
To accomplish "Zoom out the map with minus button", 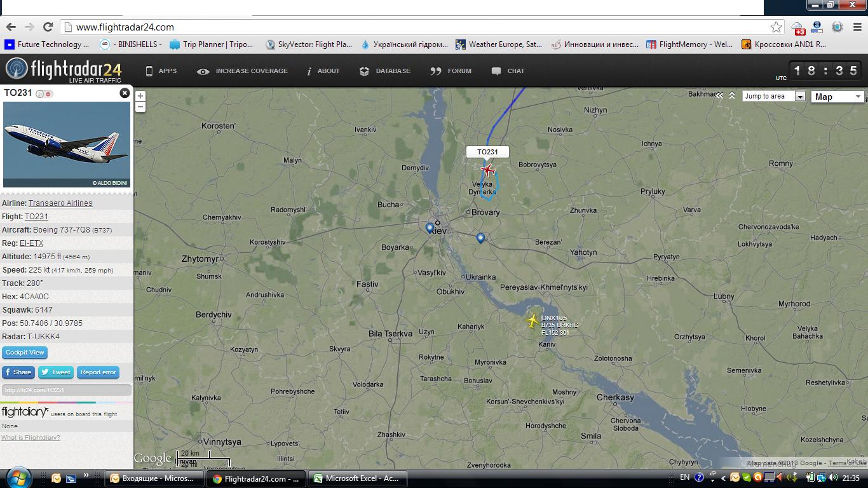I will [140, 107].
